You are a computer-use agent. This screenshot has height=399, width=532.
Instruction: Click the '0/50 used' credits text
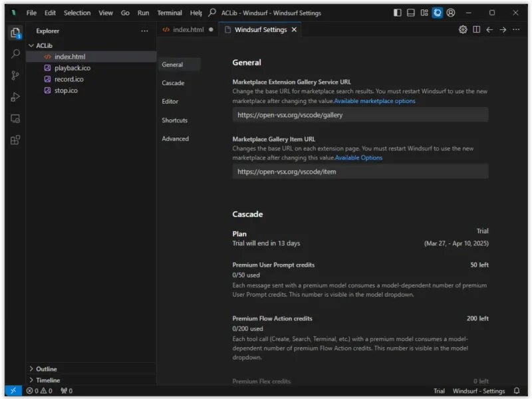point(246,275)
